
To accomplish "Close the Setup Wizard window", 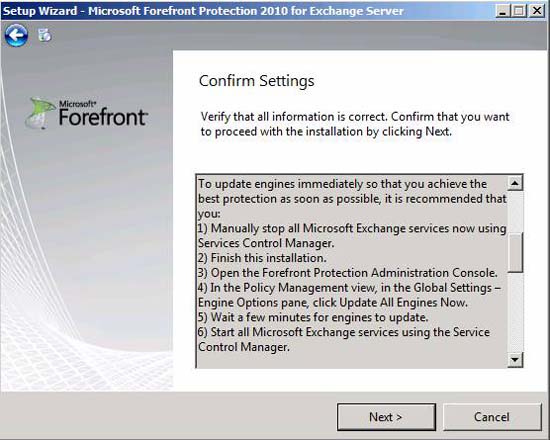I will 537,11.
